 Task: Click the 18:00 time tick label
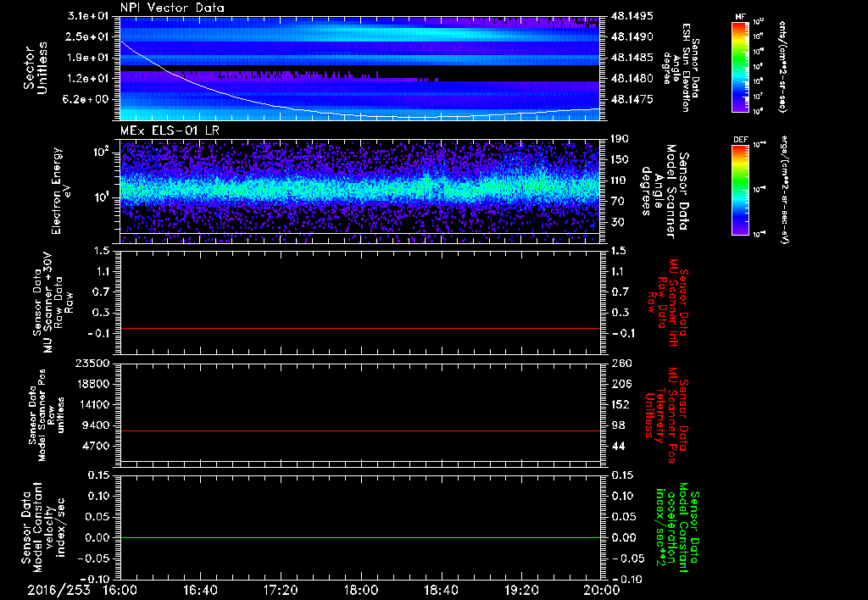(361, 590)
